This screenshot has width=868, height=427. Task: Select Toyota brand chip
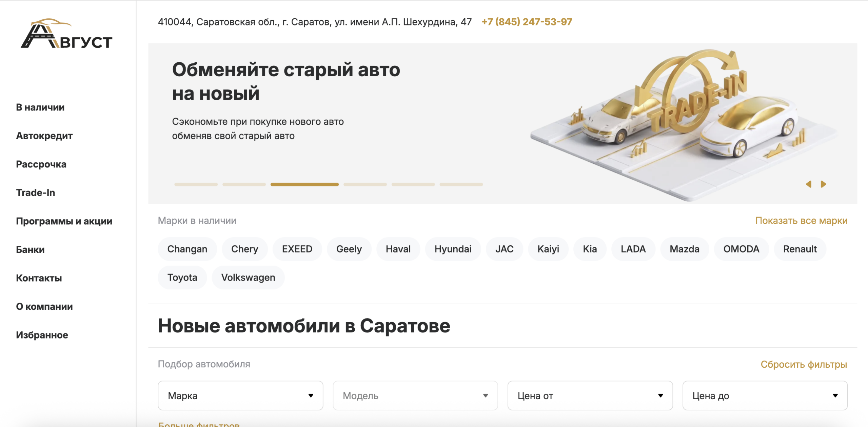[182, 278]
